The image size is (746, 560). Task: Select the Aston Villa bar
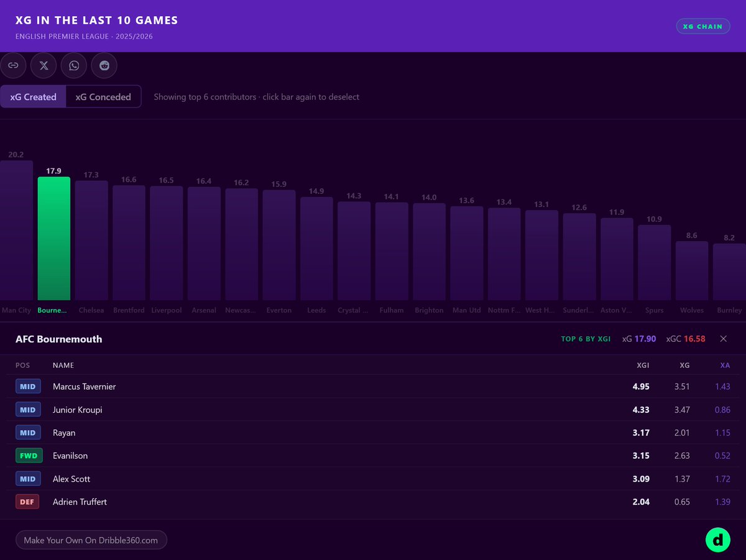click(x=617, y=259)
